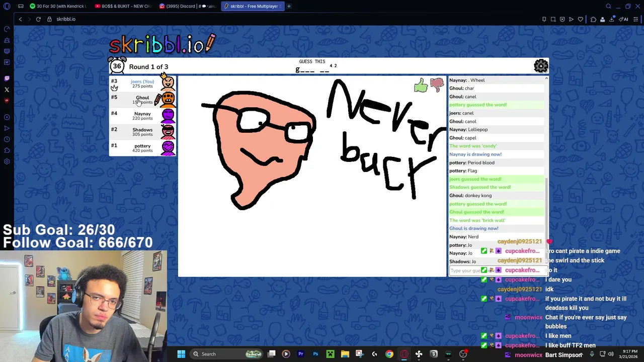The image size is (644, 362).
Task: Click Shadows' red avatar with sunglasses
Action: click(x=168, y=132)
